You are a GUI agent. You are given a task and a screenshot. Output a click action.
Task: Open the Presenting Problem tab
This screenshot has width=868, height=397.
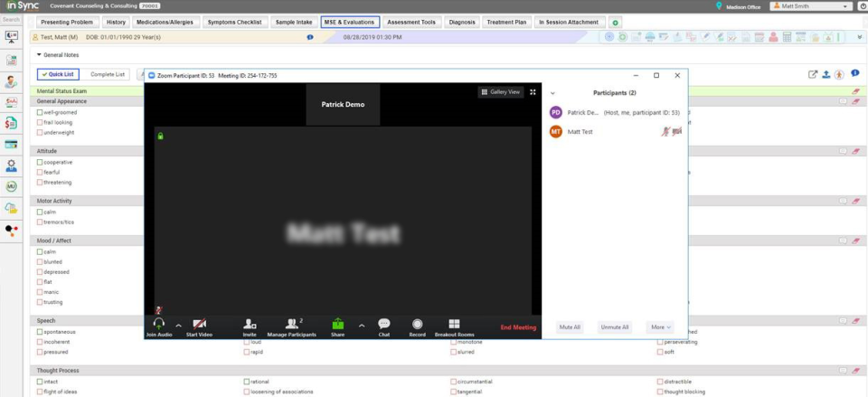pyautogui.click(x=66, y=22)
